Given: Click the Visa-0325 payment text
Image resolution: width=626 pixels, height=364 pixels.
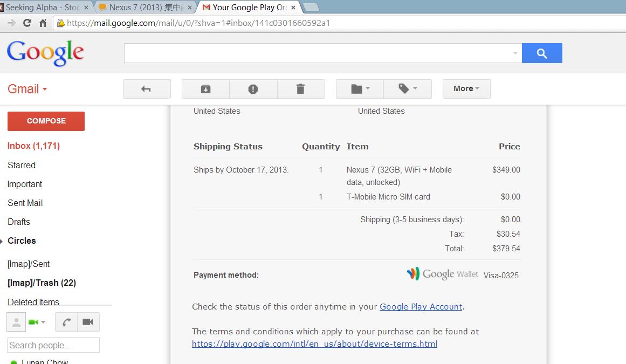Looking at the screenshot, I should (x=501, y=276).
